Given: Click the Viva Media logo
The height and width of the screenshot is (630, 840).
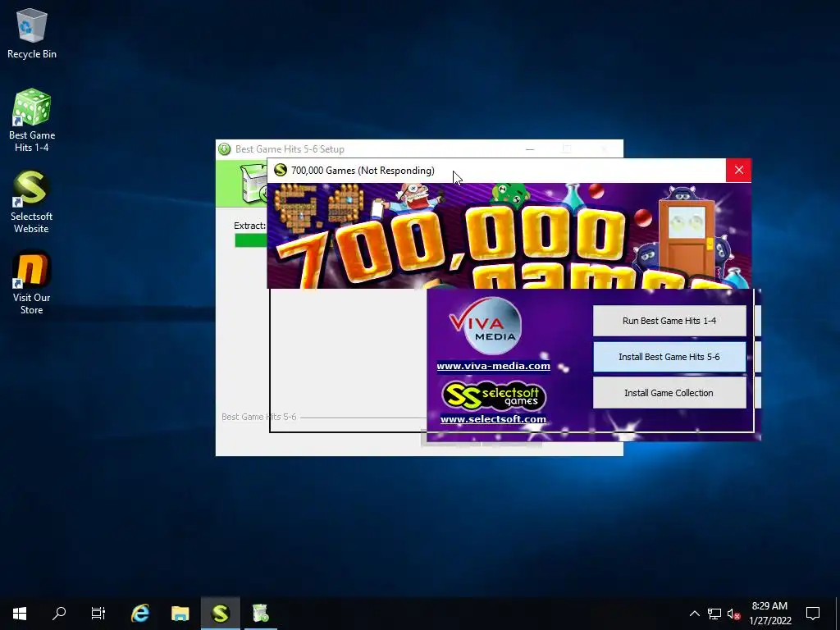Looking at the screenshot, I should click(x=485, y=326).
